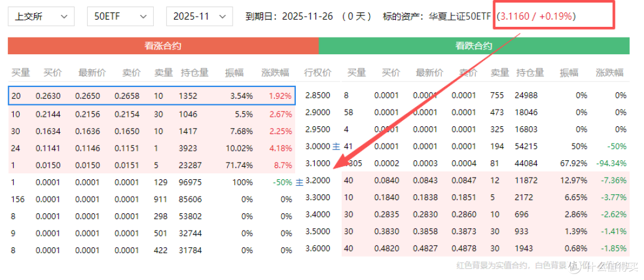
Task: Click put ask price 0.1851
Action: [x=464, y=197]
